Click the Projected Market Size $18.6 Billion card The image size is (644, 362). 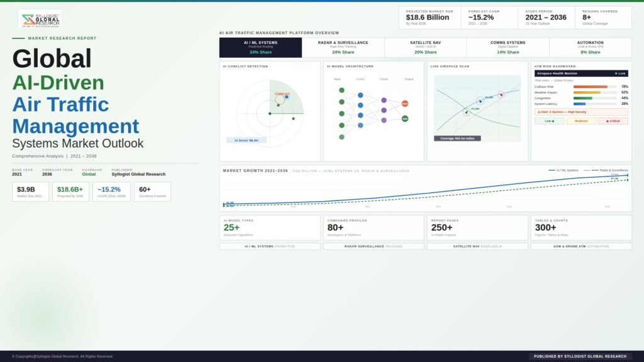[x=430, y=18]
